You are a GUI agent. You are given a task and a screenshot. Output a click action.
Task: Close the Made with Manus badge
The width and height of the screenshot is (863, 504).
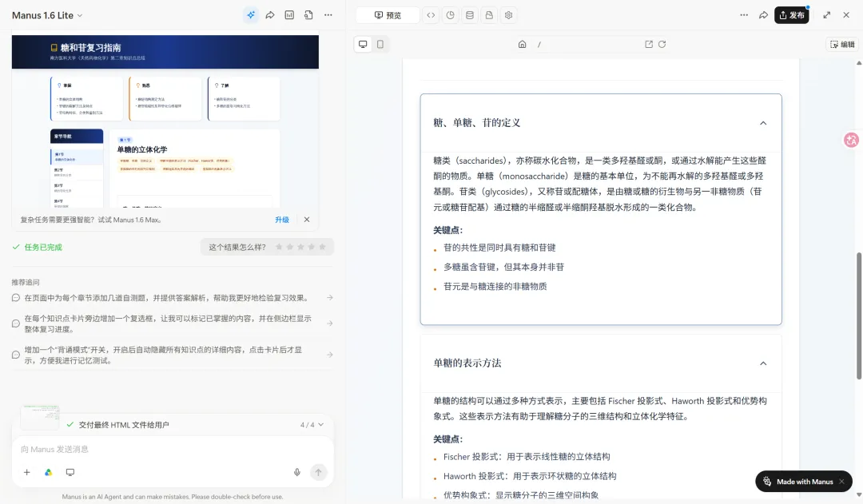[x=841, y=482]
